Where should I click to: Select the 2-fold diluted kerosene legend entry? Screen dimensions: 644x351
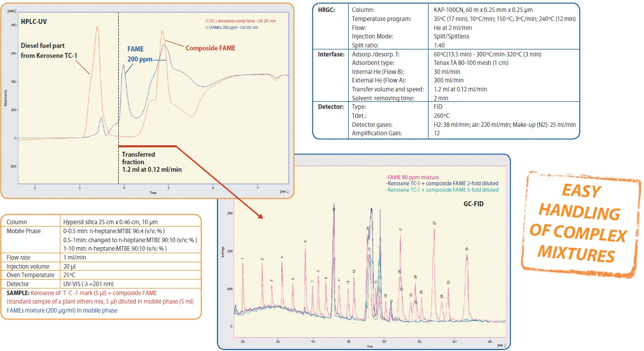[x=442, y=183]
